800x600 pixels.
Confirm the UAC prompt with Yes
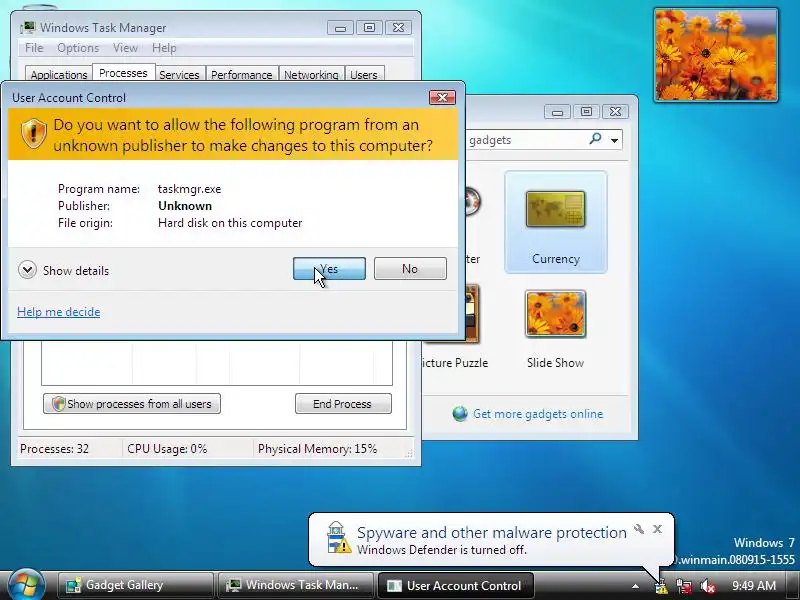(x=329, y=269)
